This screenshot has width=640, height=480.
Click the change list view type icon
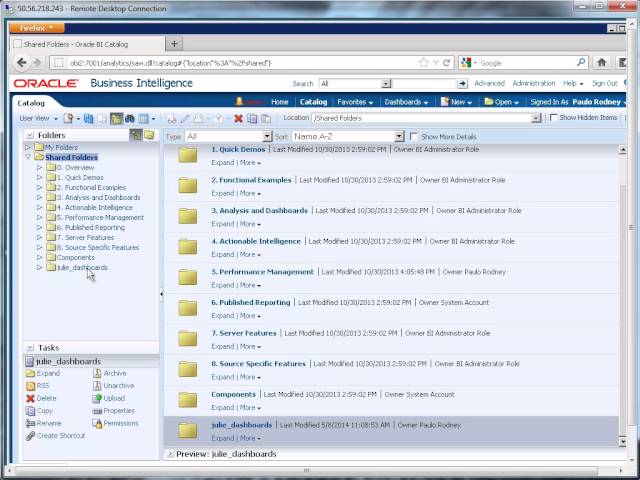click(x=144, y=118)
